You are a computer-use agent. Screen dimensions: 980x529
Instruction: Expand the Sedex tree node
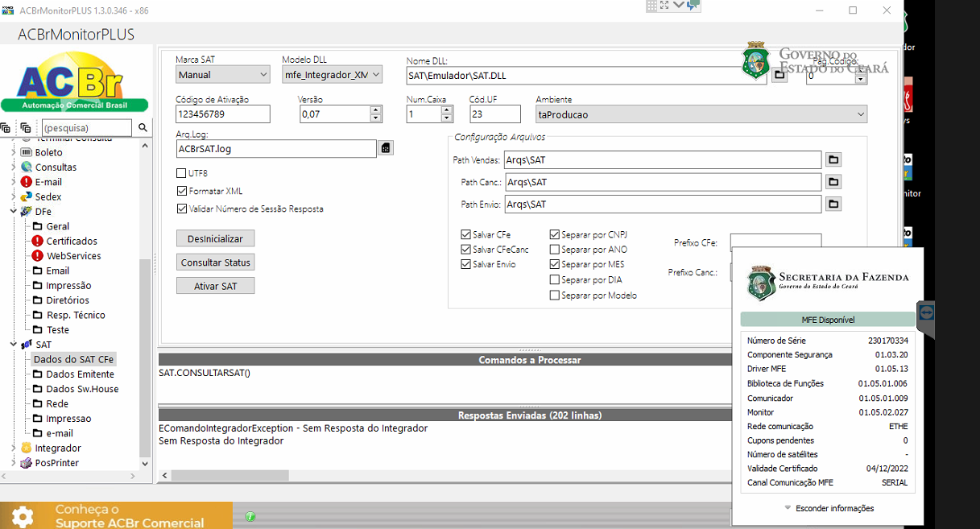tap(14, 196)
